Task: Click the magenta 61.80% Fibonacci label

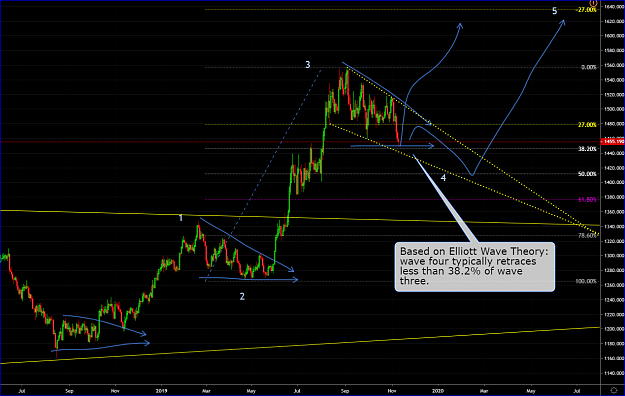Action: pos(587,199)
